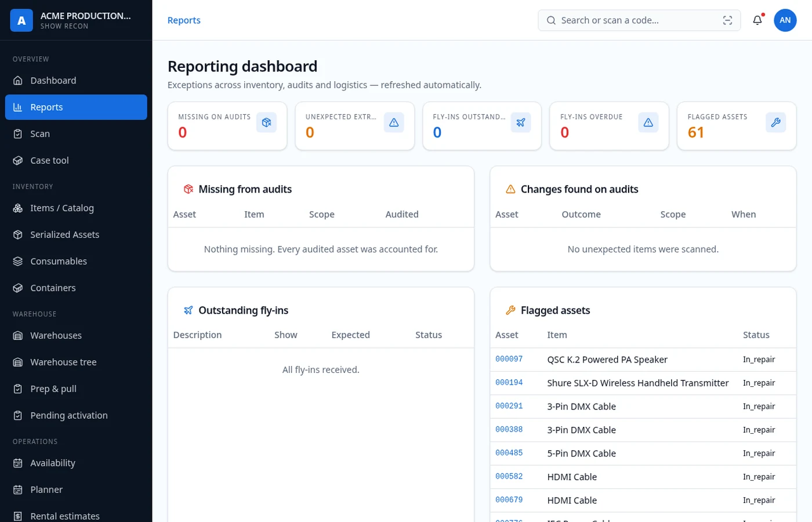Screen dimensions: 812x522
Task: Open Case tool from the sidebar
Action: [x=76, y=161]
